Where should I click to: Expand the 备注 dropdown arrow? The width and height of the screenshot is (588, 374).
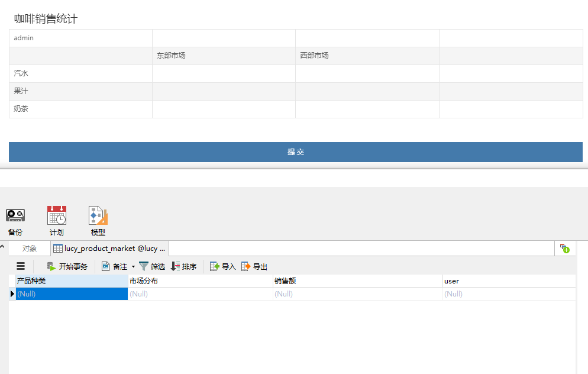pos(133,267)
